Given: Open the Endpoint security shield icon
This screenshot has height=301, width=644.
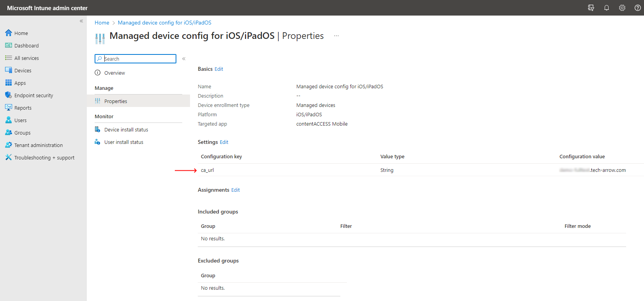Looking at the screenshot, I should tap(9, 95).
